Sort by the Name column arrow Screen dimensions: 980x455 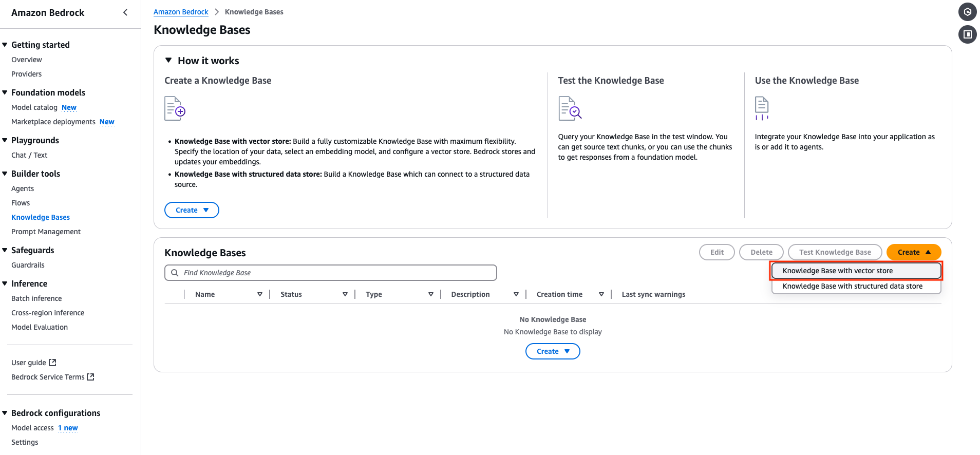[260, 294]
